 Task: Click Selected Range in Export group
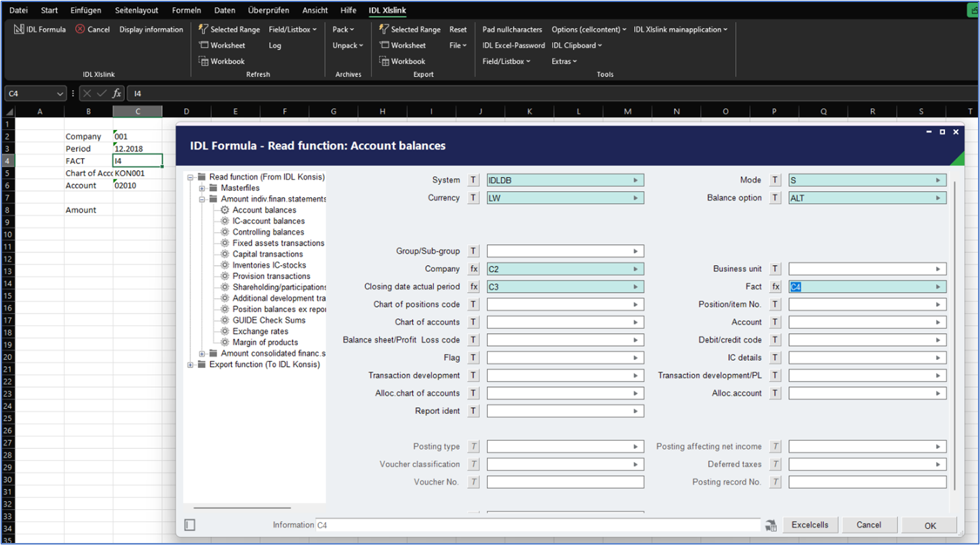coord(410,30)
